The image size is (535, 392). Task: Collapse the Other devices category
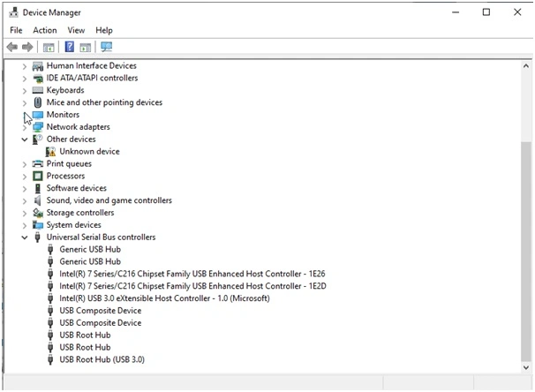coord(25,139)
